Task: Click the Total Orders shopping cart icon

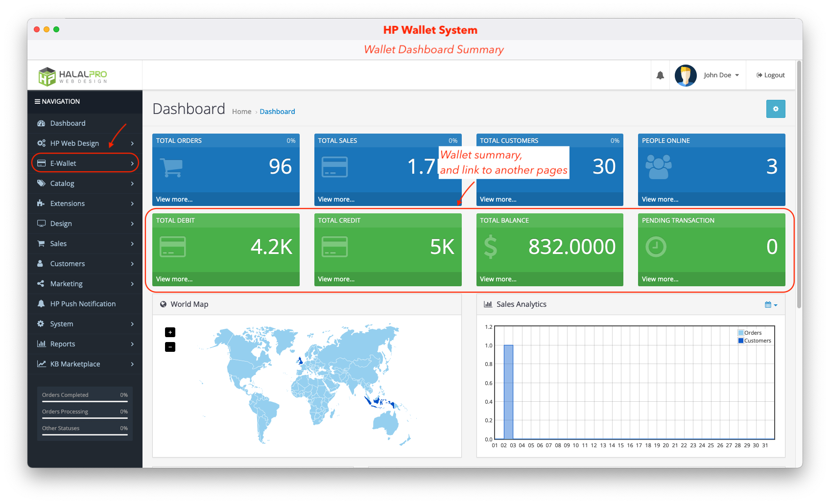Action: [x=172, y=168]
